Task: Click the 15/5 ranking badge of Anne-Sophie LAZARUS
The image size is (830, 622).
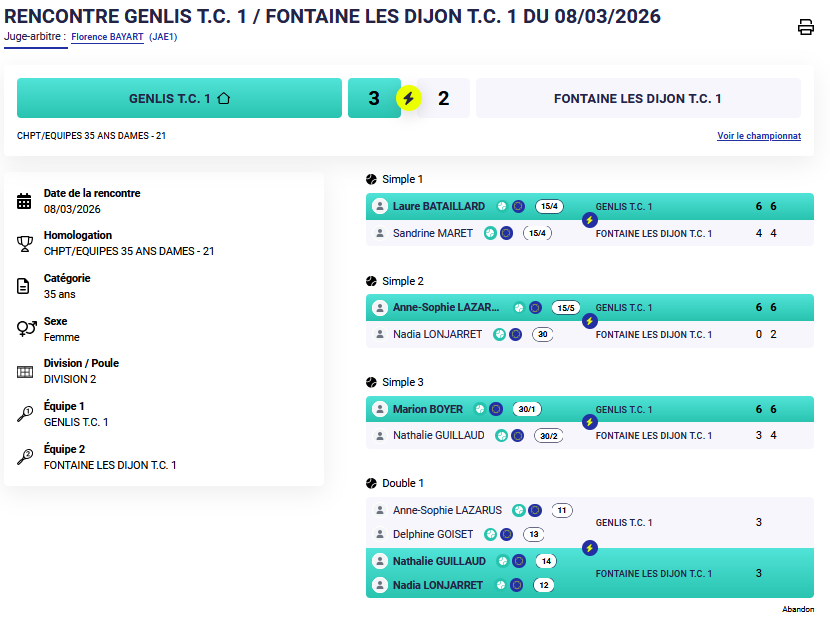Action: click(565, 308)
